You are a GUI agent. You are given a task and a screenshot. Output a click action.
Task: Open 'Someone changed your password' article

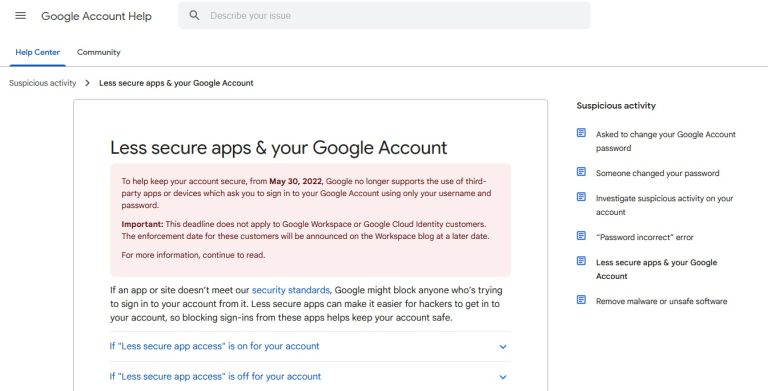(657, 173)
